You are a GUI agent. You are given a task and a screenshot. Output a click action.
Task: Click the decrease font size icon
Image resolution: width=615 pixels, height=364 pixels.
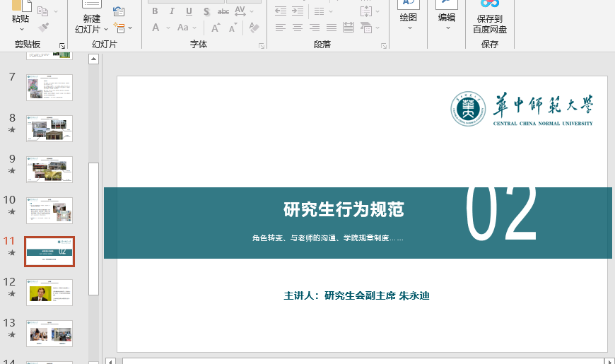pyautogui.click(x=234, y=28)
